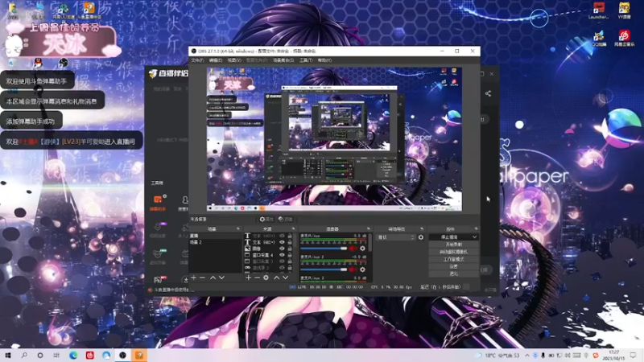Toggle the lock on 窗口采集 3 source

(x=290, y=261)
